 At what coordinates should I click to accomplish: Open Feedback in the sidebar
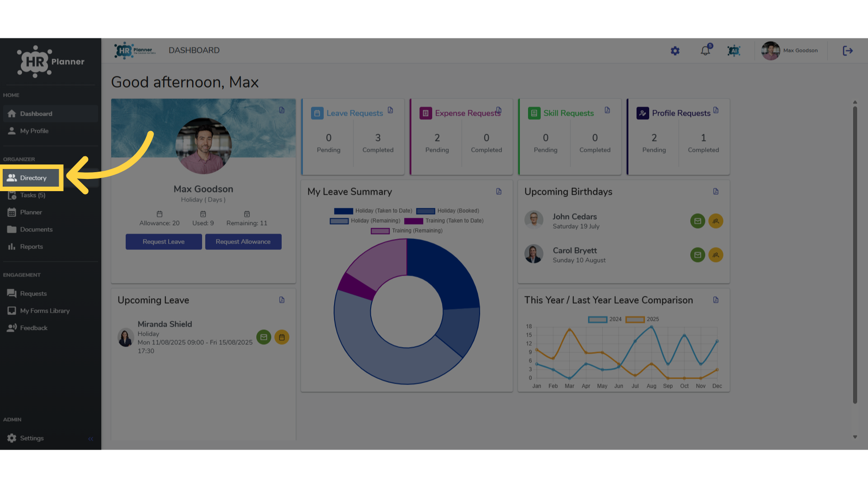(x=50, y=328)
